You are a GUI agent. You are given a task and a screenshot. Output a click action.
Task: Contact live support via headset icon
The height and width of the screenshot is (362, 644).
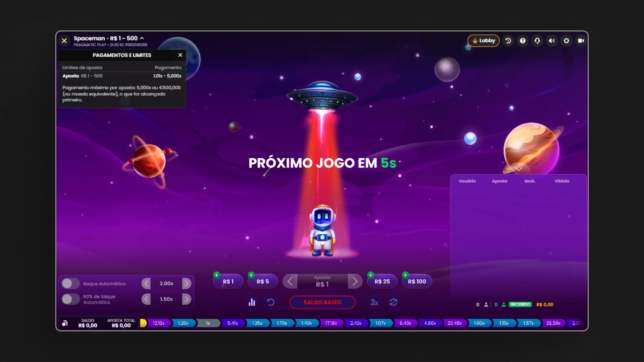click(x=537, y=41)
